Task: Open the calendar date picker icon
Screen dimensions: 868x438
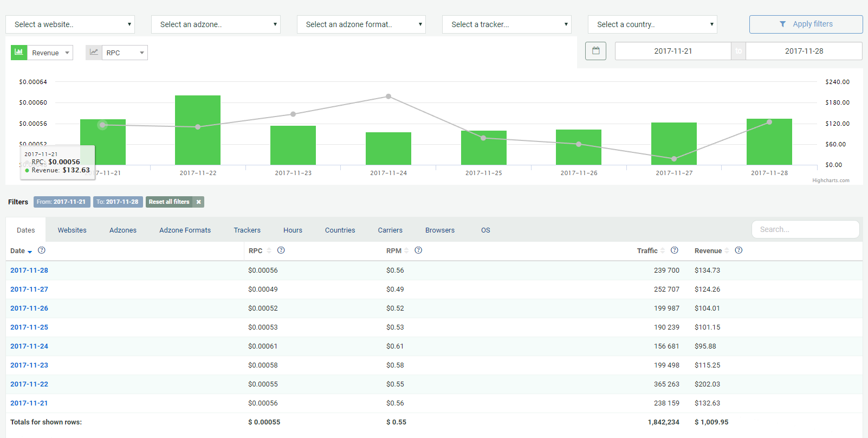Action: [595, 51]
